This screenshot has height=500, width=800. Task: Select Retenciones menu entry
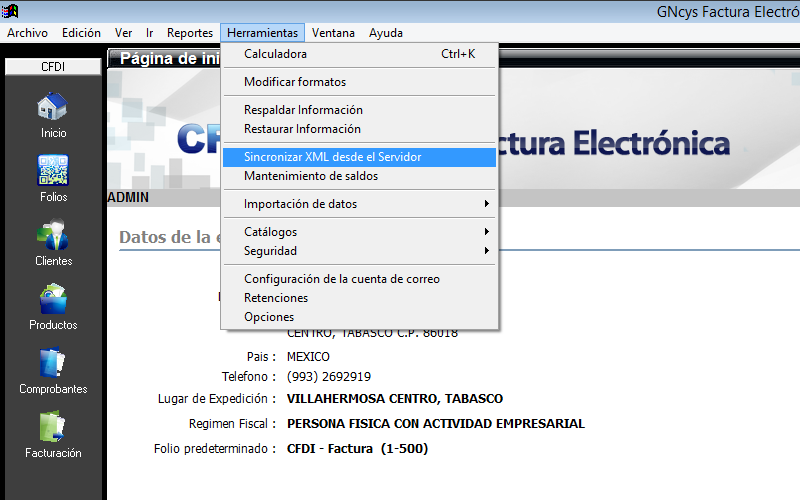point(359,298)
